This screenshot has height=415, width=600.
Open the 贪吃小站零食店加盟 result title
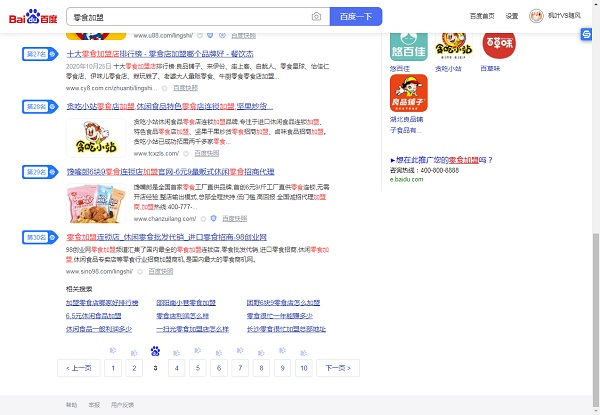(x=170, y=106)
